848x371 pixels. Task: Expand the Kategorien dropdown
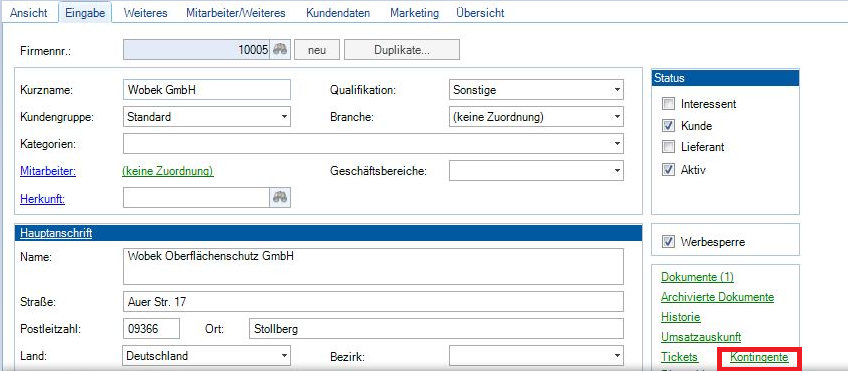(x=373, y=143)
